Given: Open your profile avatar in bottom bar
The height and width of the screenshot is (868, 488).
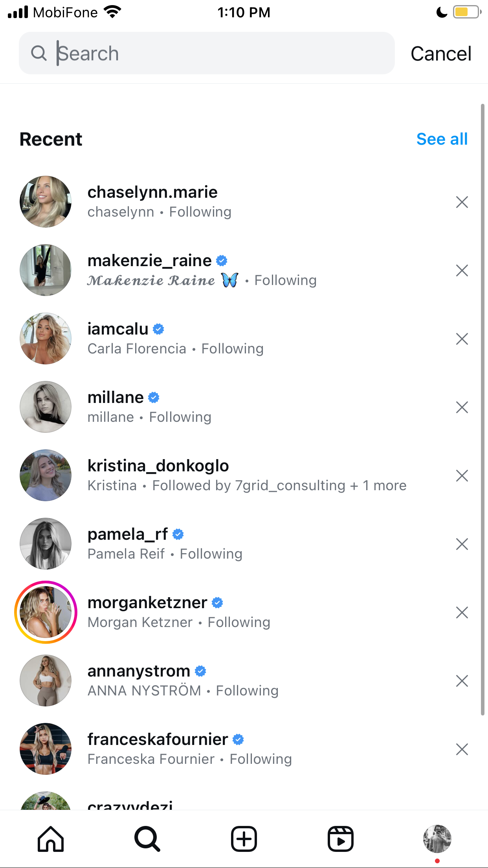Looking at the screenshot, I should click(x=437, y=839).
